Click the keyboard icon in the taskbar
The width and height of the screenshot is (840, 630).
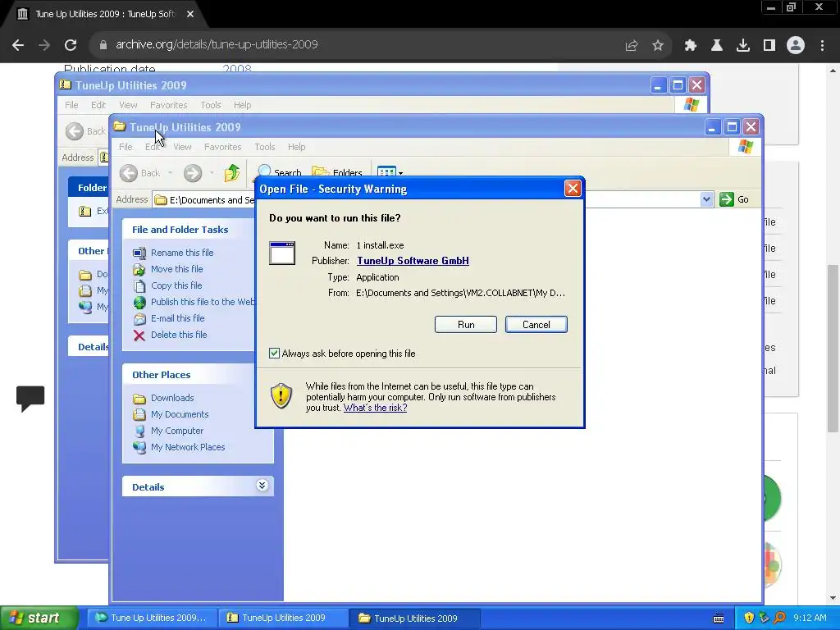(x=719, y=619)
